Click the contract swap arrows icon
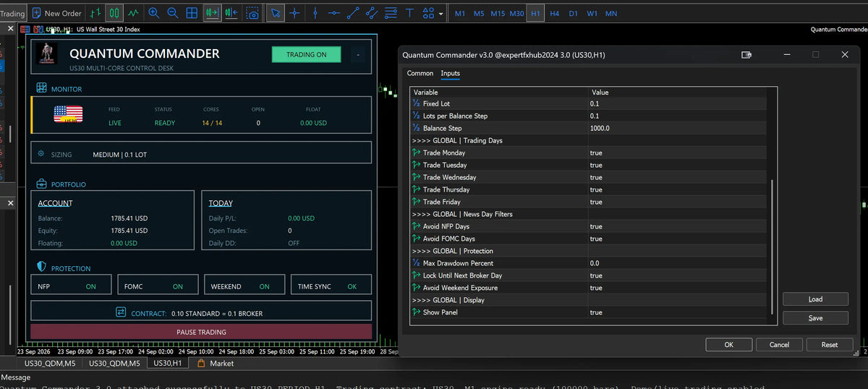The image size is (868, 389). click(122, 312)
